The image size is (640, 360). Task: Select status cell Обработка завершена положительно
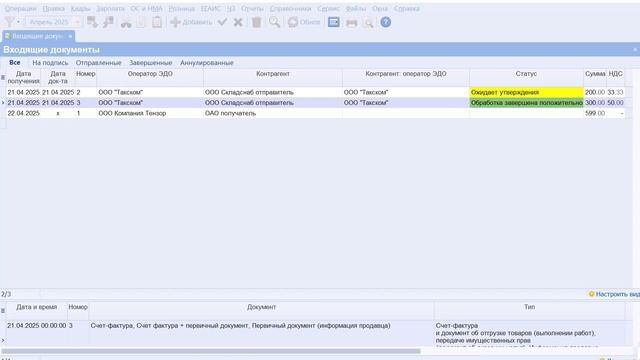526,103
